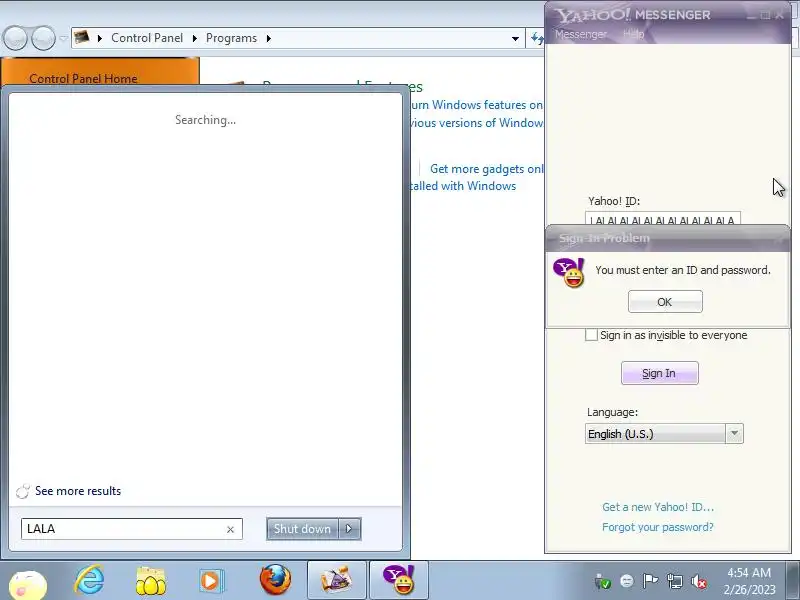Open Internet Explorer from the taskbar
This screenshot has width=800, height=600.
tap(89, 581)
